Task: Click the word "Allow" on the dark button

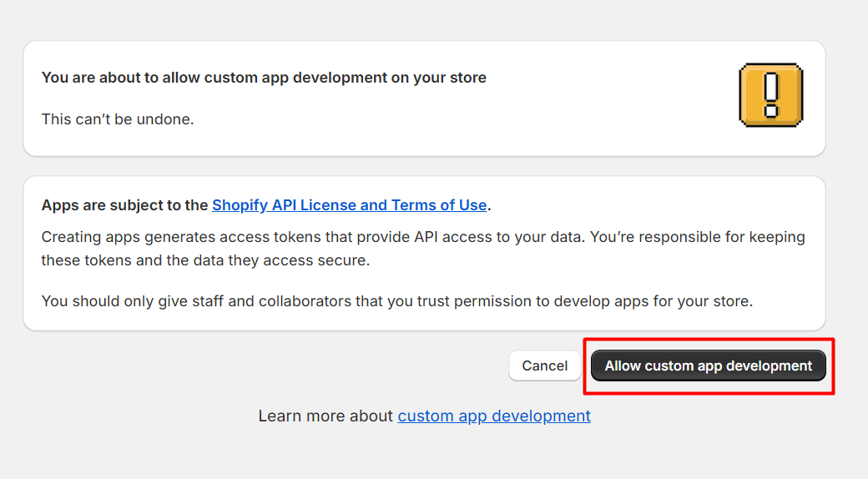Action: [x=623, y=366]
